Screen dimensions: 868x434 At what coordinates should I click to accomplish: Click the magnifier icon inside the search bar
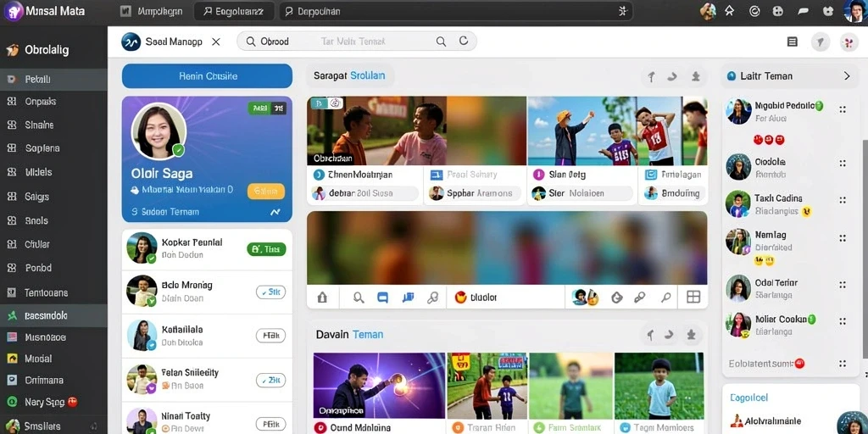(441, 41)
